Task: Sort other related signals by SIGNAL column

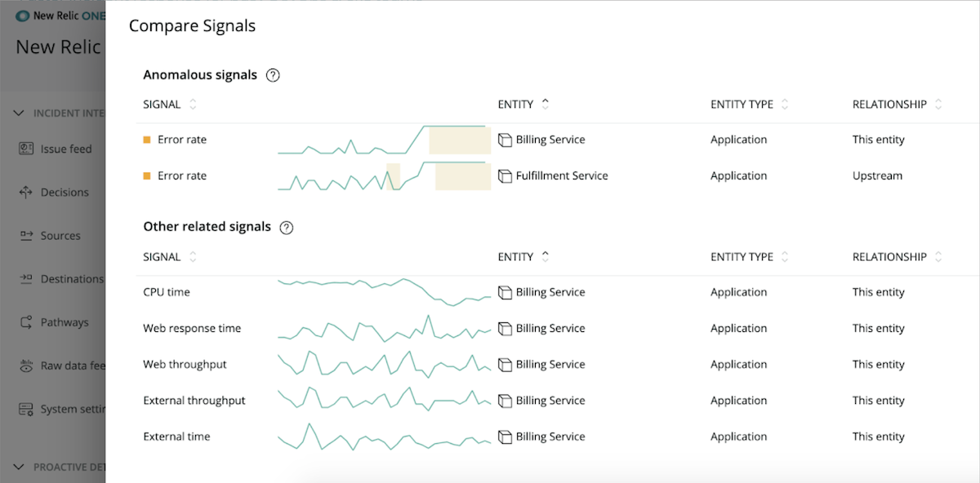Action: [193, 257]
